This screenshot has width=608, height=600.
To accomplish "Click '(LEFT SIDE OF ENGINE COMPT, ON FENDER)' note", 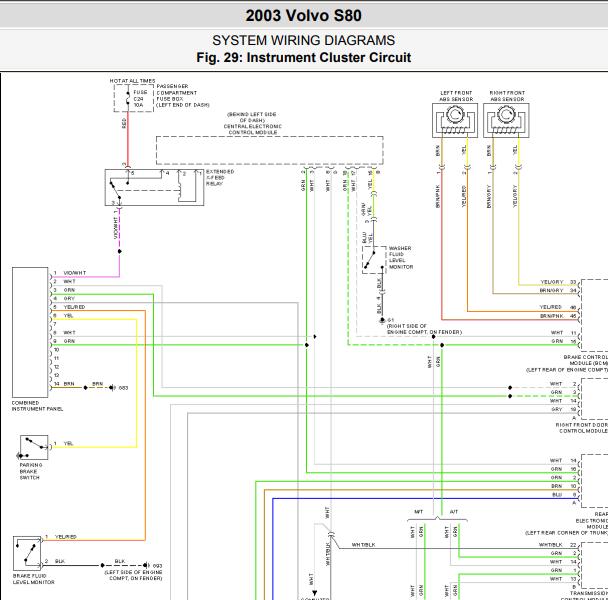I will point(133,575).
